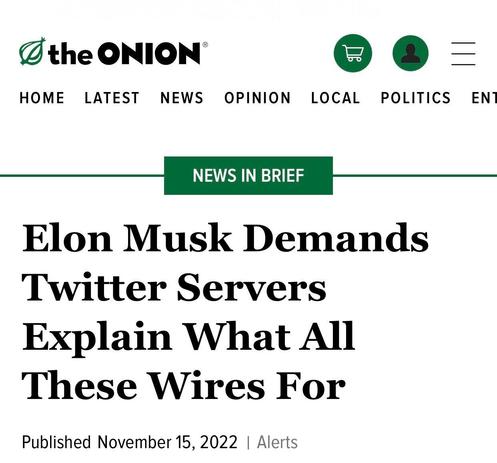Click the registered trademark symbol by the logo
Image resolution: width=497 pixels, height=463 pixels.
coord(205,45)
